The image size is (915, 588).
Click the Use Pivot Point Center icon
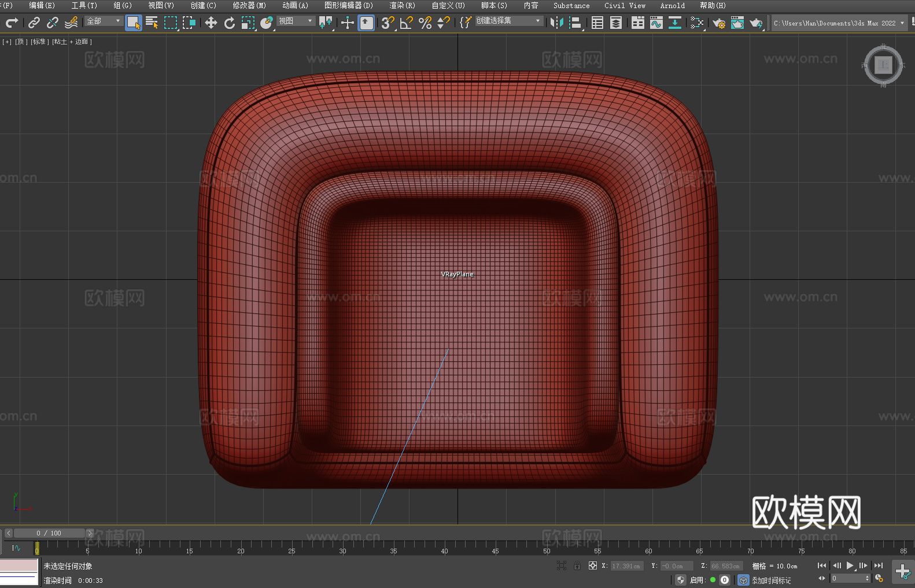coord(326,23)
